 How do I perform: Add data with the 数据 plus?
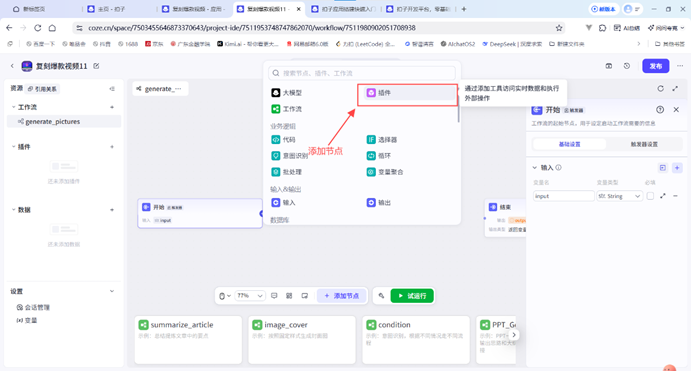click(x=112, y=210)
